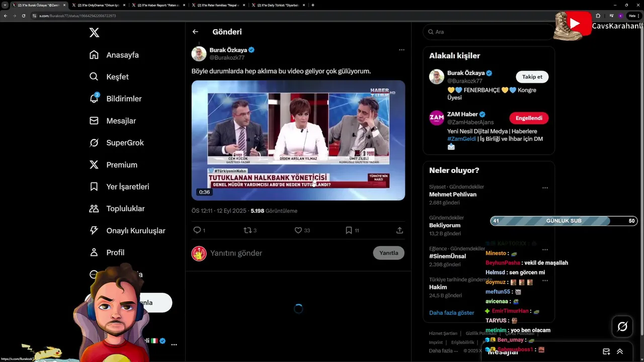Open the browser extensions puzzle icon

coord(598,16)
